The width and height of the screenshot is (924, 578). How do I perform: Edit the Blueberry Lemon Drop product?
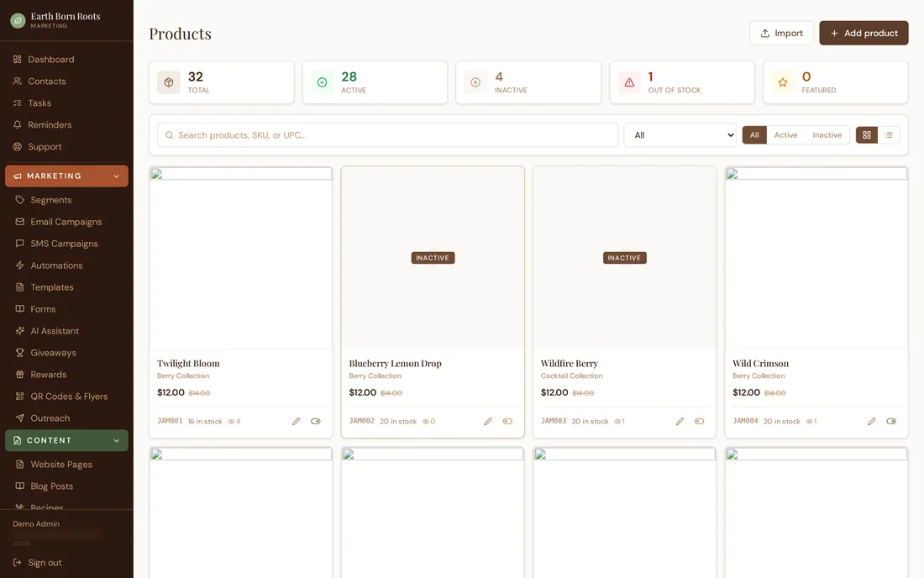coord(488,421)
